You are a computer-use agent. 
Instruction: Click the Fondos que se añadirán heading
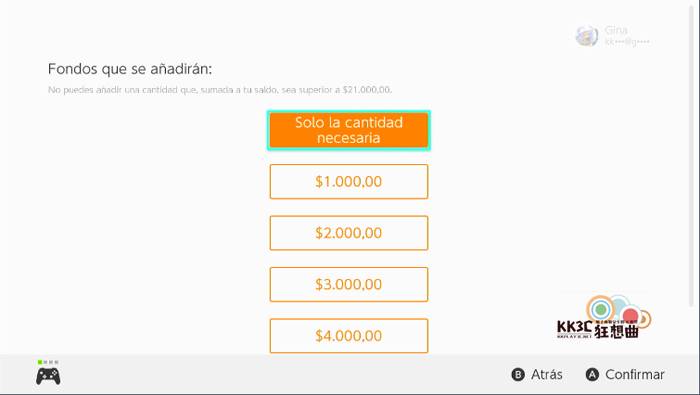click(130, 69)
